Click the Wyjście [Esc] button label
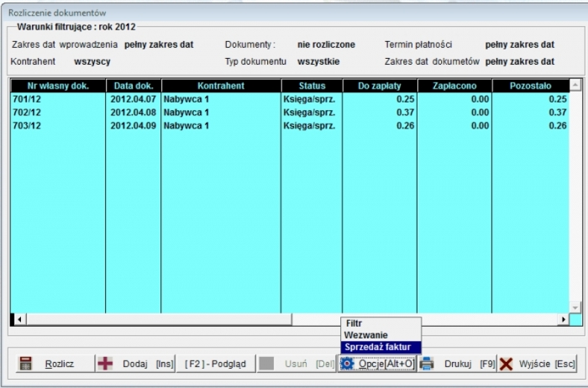 [x=547, y=364]
